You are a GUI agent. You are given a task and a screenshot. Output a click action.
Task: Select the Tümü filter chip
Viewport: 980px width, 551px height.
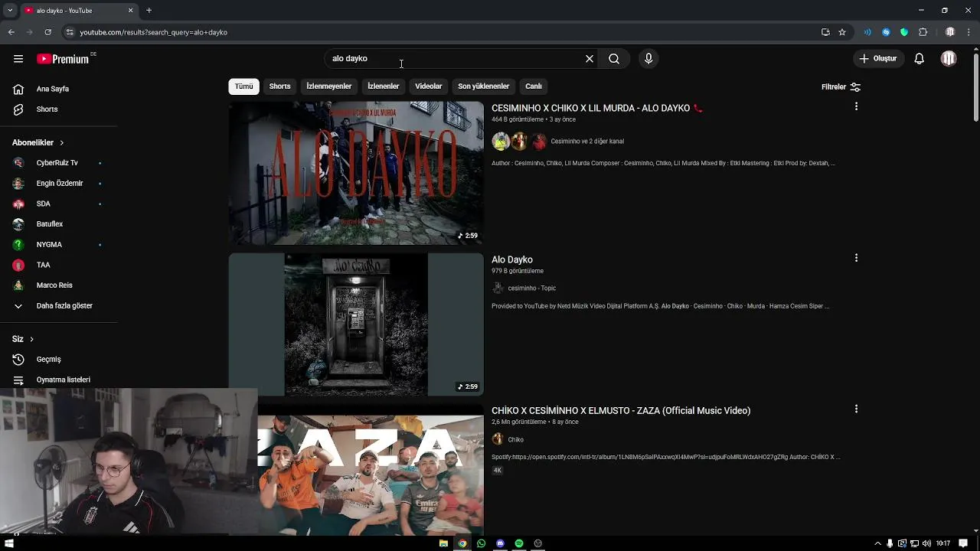[x=243, y=86]
